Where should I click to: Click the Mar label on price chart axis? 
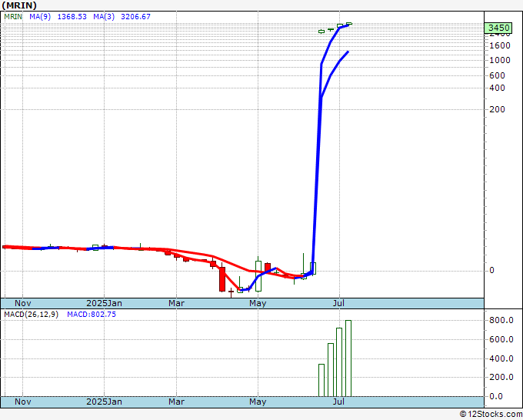click(176, 303)
